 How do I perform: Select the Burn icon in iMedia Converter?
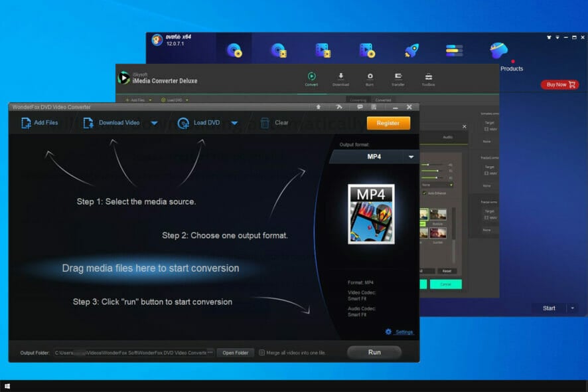click(370, 76)
